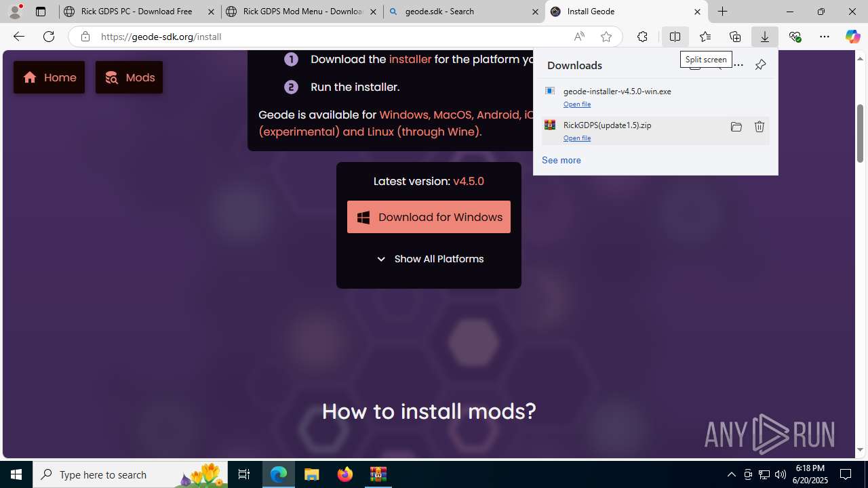
Task: Click the Home navigation button
Action: click(49, 77)
